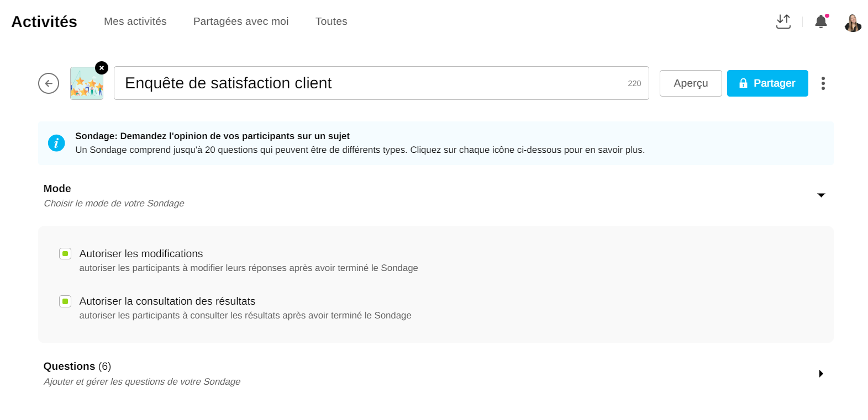This screenshot has height=420, width=868.
Task: Click the Aperçu button
Action: (x=690, y=83)
